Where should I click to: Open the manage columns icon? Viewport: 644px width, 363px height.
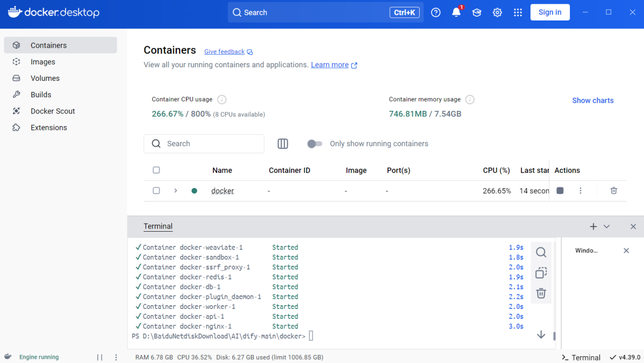point(283,143)
